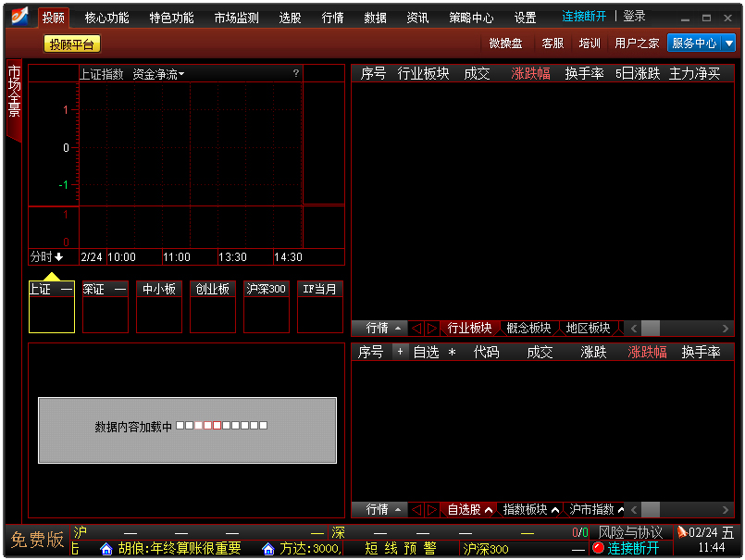Select the 创业板 index box
745x560 pixels.
pyautogui.click(x=212, y=306)
